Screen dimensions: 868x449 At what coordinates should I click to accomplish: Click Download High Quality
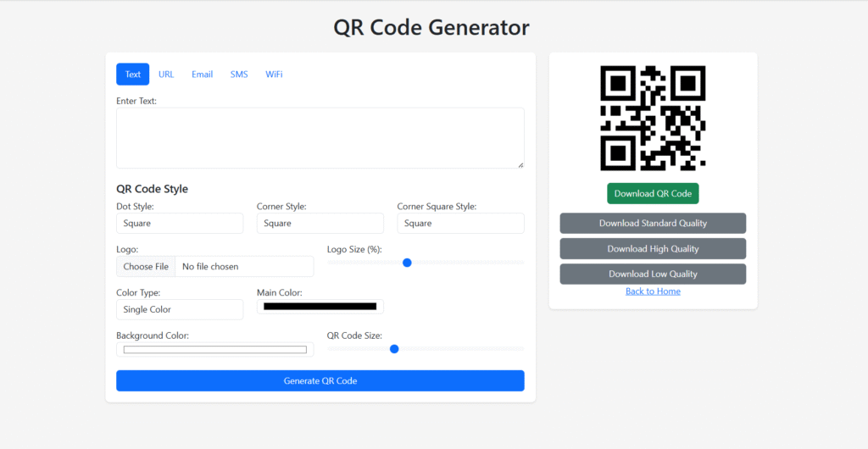[653, 249]
